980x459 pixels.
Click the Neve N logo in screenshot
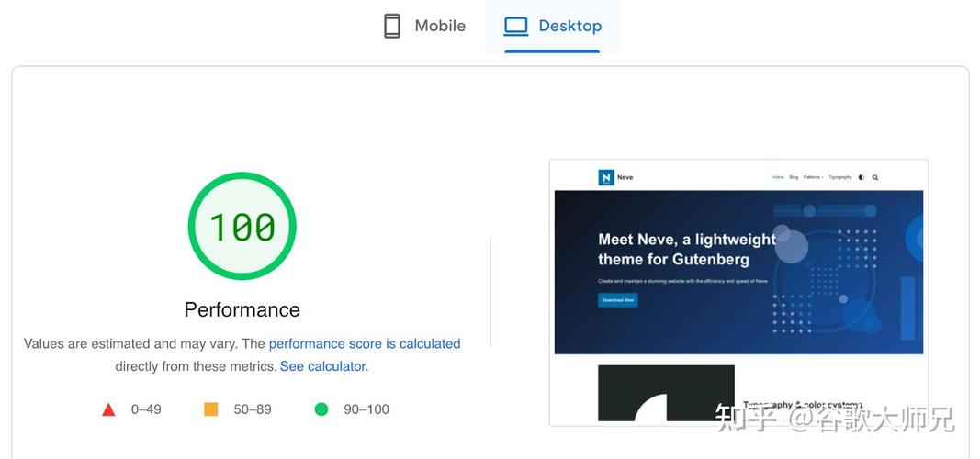pyautogui.click(x=605, y=177)
